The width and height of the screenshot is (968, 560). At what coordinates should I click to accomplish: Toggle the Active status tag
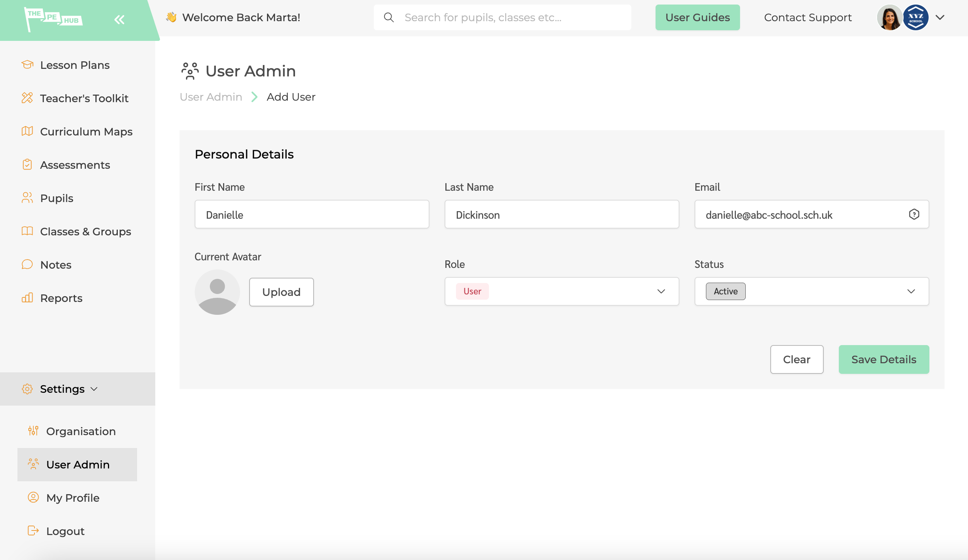click(x=725, y=291)
